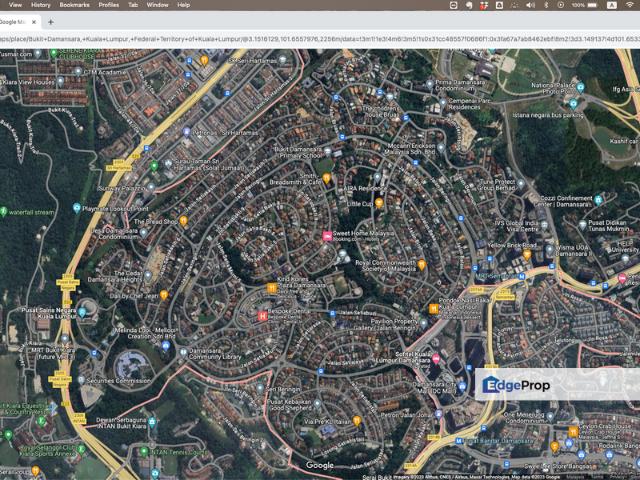
Task: Select the Securities Commission map marker
Action: [x=81, y=381]
